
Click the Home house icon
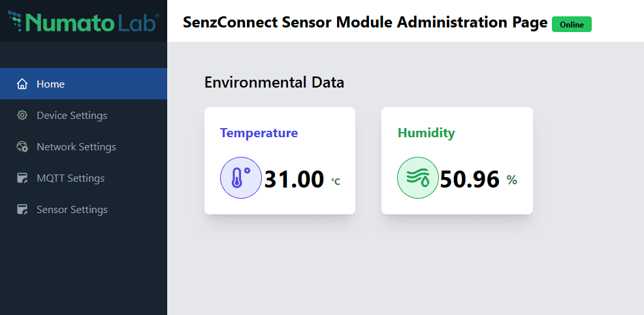pos(22,84)
